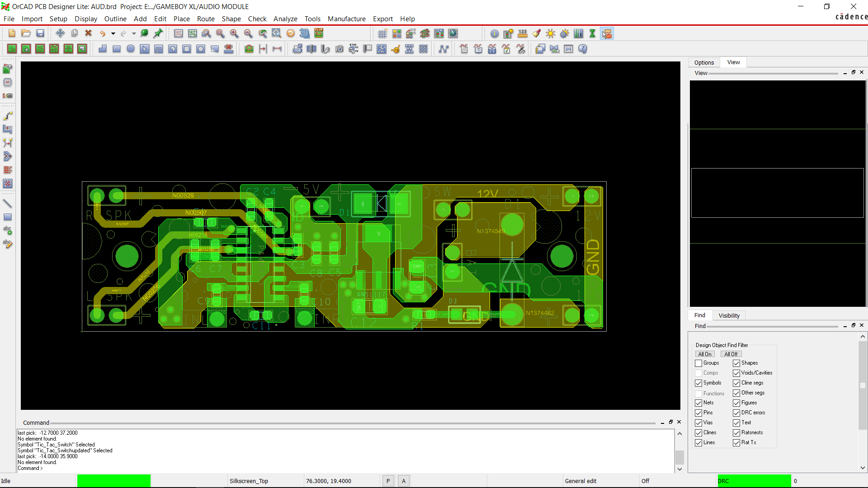Image resolution: width=868 pixels, height=488 pixels.
Task: Uncheck the DRC errors checkbox
Action: click(736, 413)
